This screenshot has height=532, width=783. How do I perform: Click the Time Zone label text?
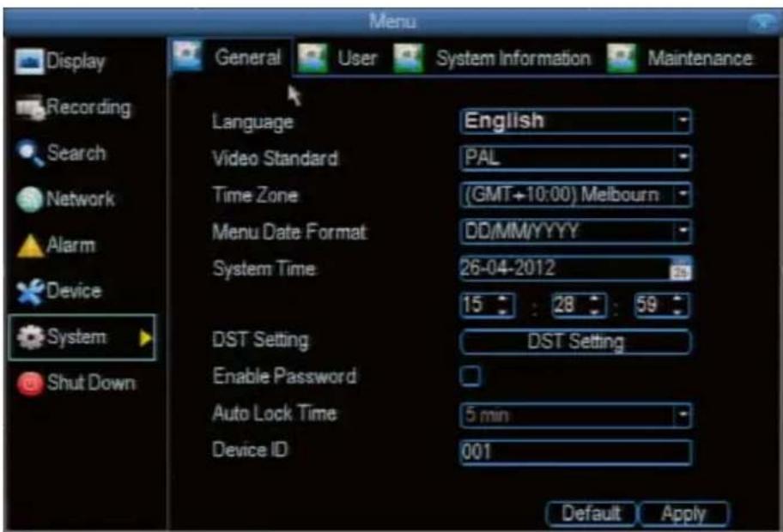click(255, 195)
